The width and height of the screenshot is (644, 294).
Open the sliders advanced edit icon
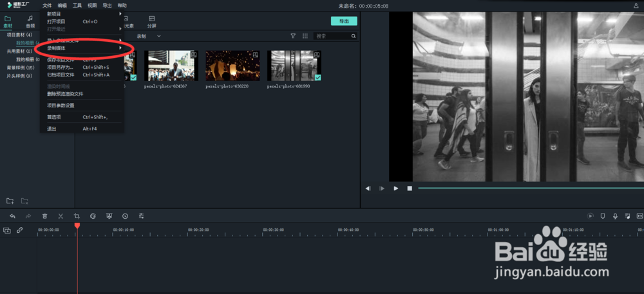click(141, 216)
